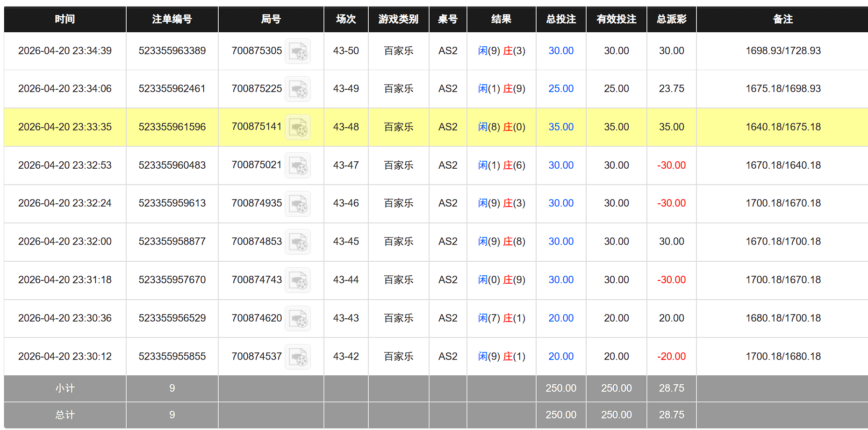Screen dimensions: 868x430
Task: Select order number 523355960483
Action: click(x=172, y=165)
